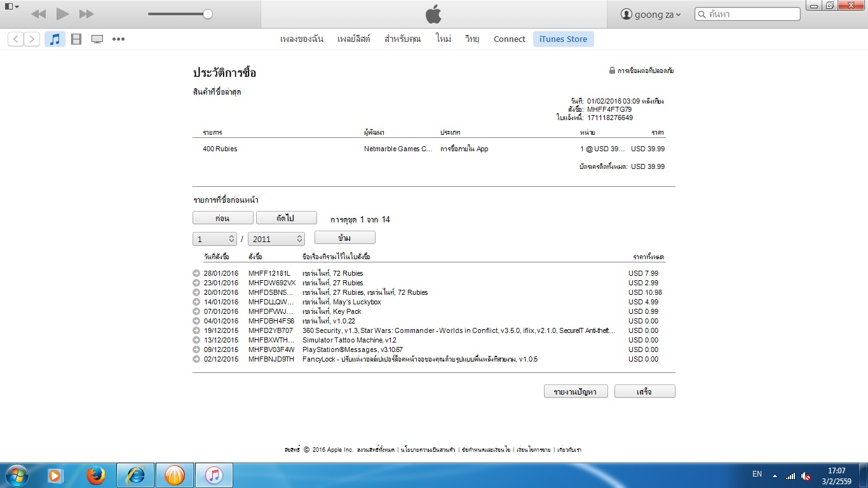Click the เสร็จ done button
The width and height of the screenshot is (868, 488).
click(644, 391)
